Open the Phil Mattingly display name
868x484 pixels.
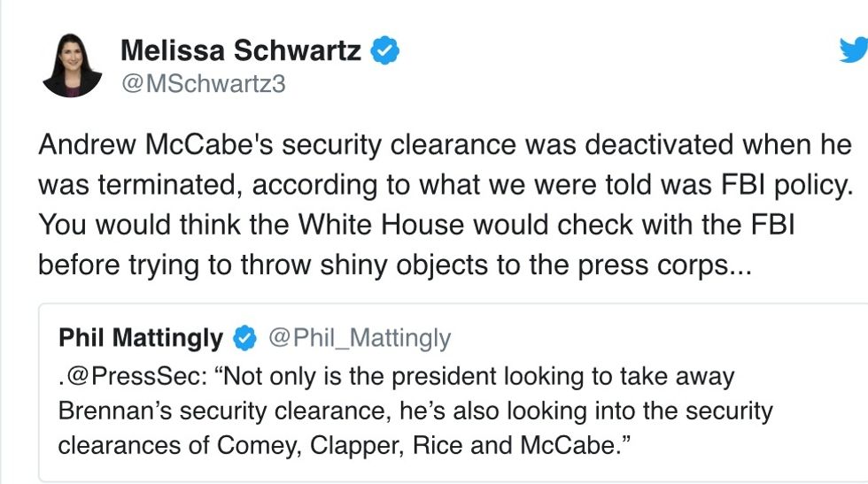[141, 338]
